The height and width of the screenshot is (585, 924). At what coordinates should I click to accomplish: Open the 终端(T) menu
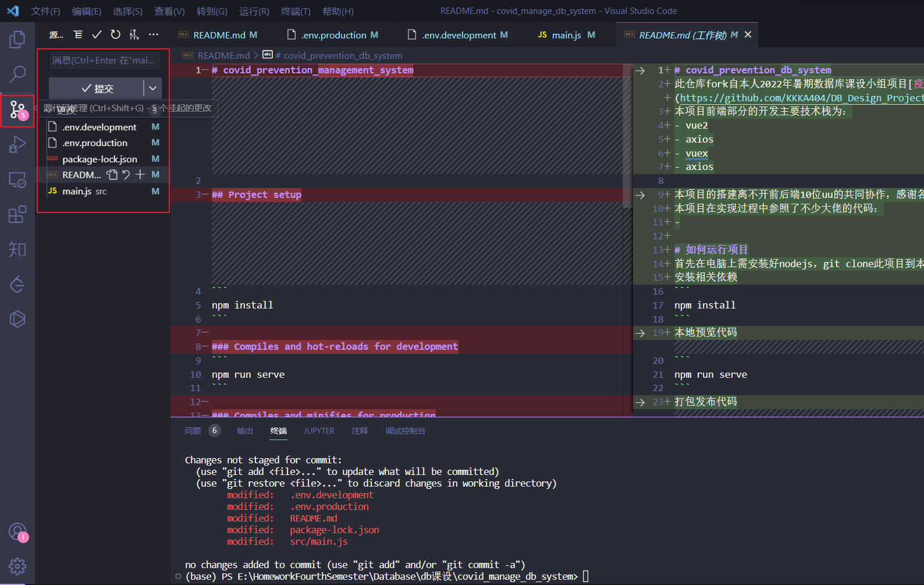click(x=296, y=11)
